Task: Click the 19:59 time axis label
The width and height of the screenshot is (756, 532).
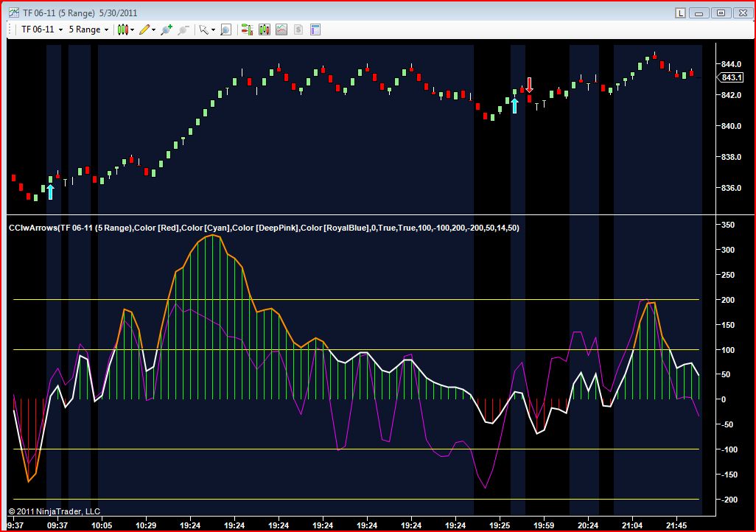Action: [x=544, y=525]
